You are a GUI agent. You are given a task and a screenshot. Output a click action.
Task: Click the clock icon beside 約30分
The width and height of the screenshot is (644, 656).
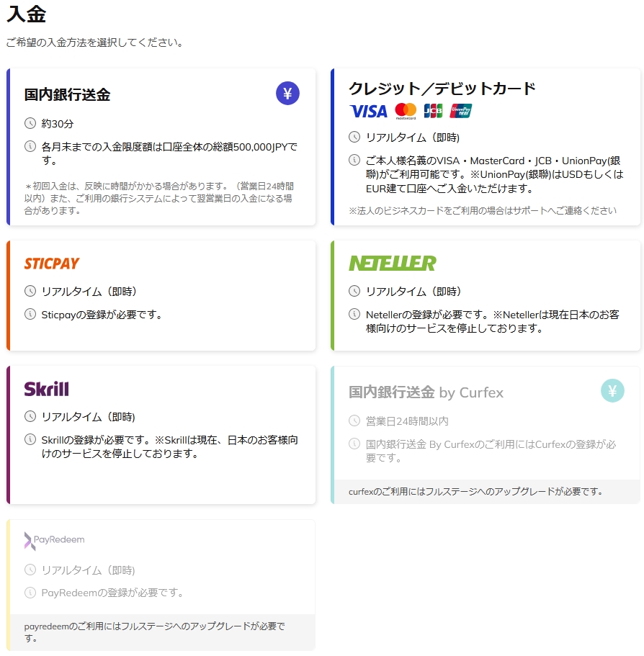(30, 123)
